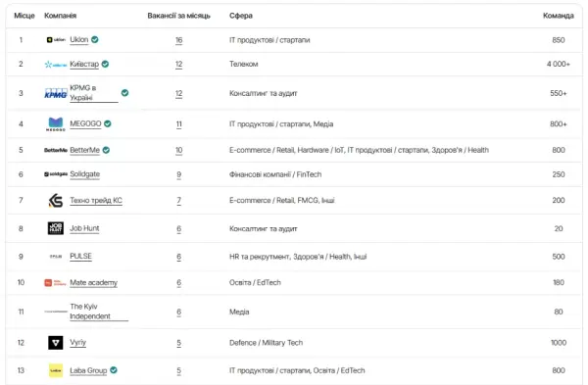Click the MEGOGO logo
588x385 pixels.
pyautogui.click(x=56, y=124)
